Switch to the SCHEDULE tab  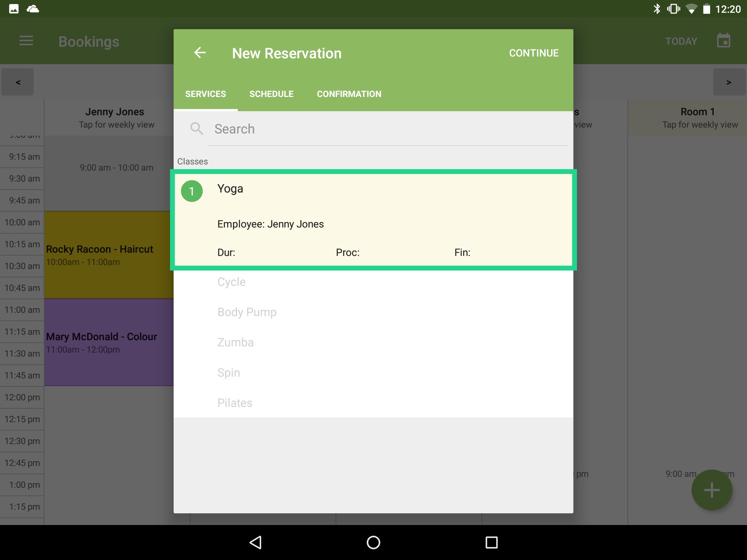tap(271, 94)
